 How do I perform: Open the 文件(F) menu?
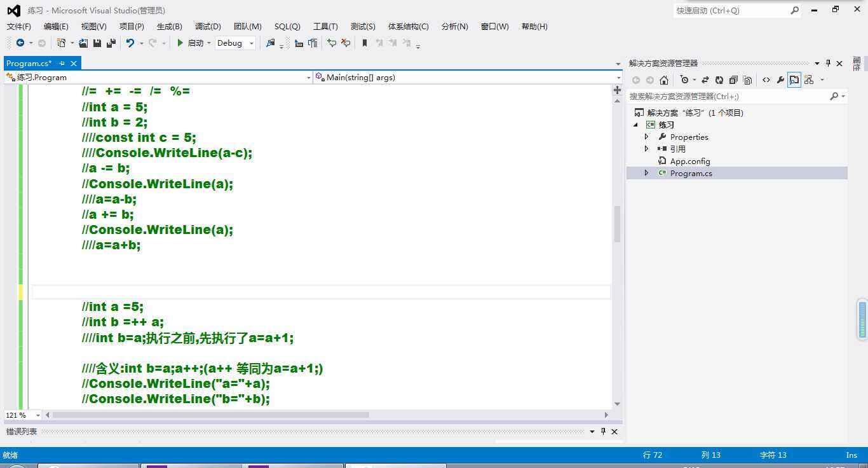(18, 26)
